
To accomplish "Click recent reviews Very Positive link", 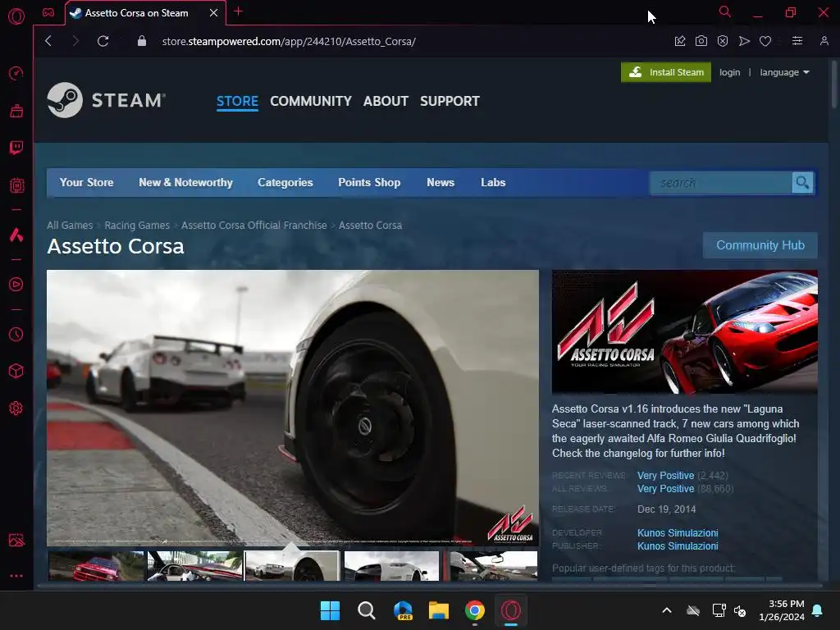I will point(665,476).
